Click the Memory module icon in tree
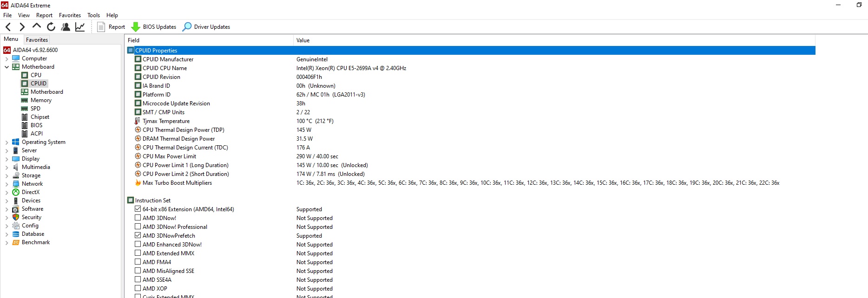 [x=25, y=100]
